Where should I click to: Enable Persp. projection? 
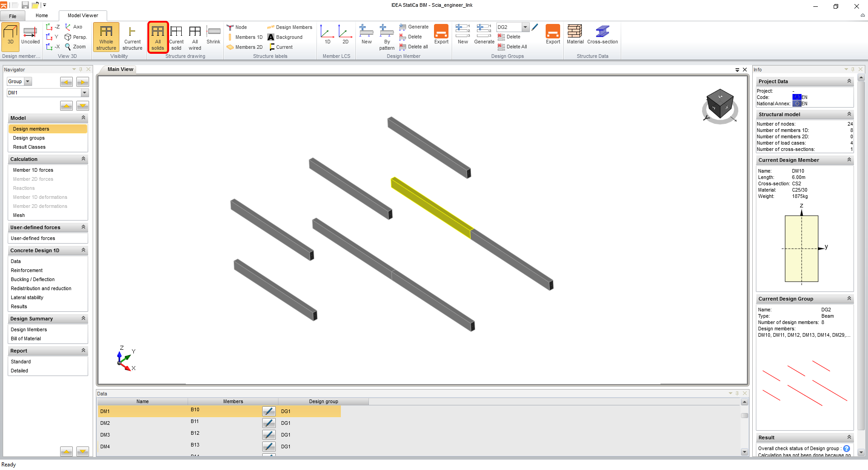[x=75, y=37]
